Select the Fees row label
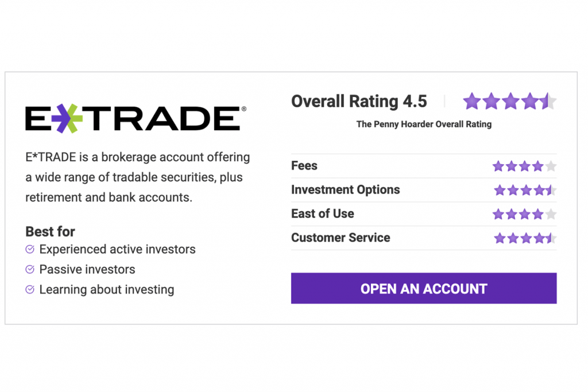This screenshot has width=588, height=392. [304, 166]
